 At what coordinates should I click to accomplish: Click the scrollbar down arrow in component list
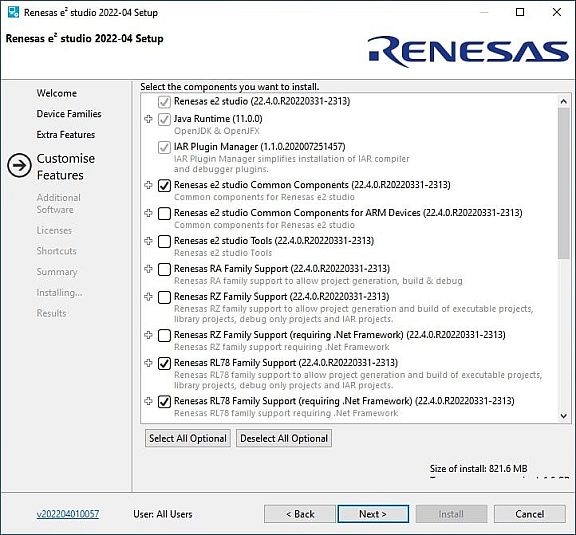[564, 416]
